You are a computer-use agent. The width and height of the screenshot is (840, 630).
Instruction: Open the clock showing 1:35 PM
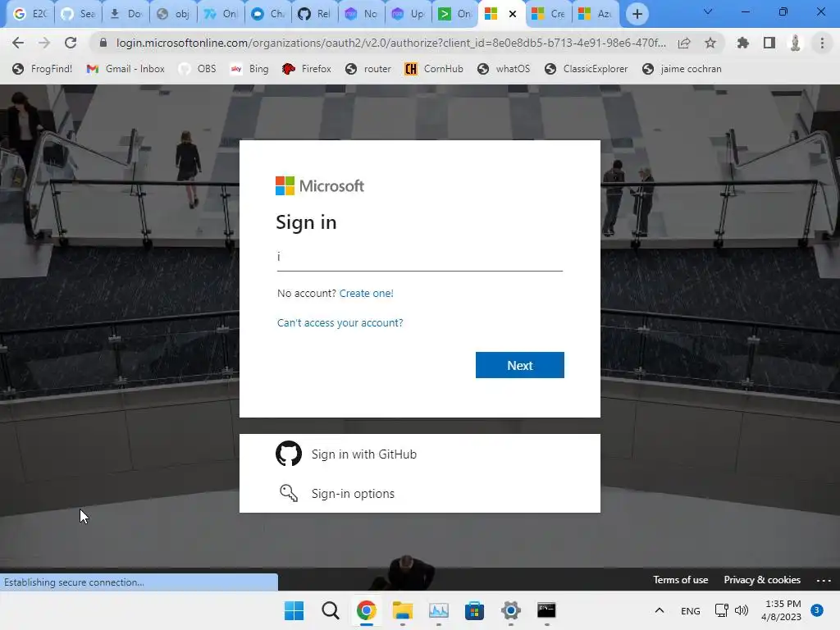pyautogui.click(x=782, y=610)
